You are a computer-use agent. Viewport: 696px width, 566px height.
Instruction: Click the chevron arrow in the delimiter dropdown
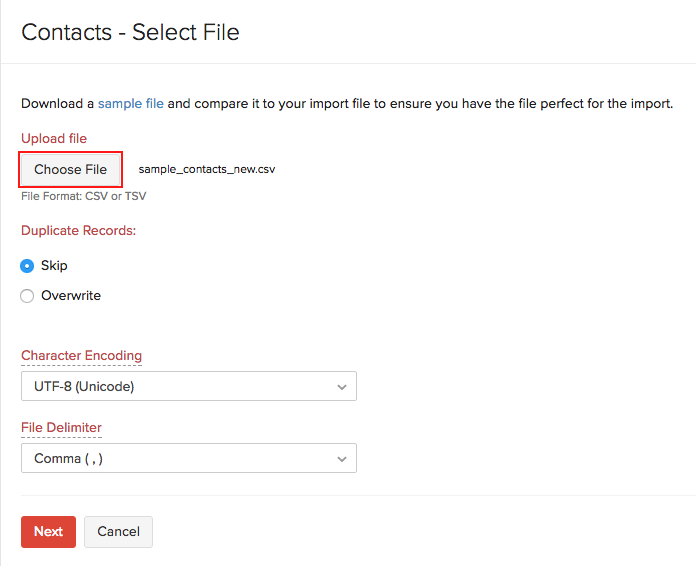pyautogui.click(x=342, y=458)
